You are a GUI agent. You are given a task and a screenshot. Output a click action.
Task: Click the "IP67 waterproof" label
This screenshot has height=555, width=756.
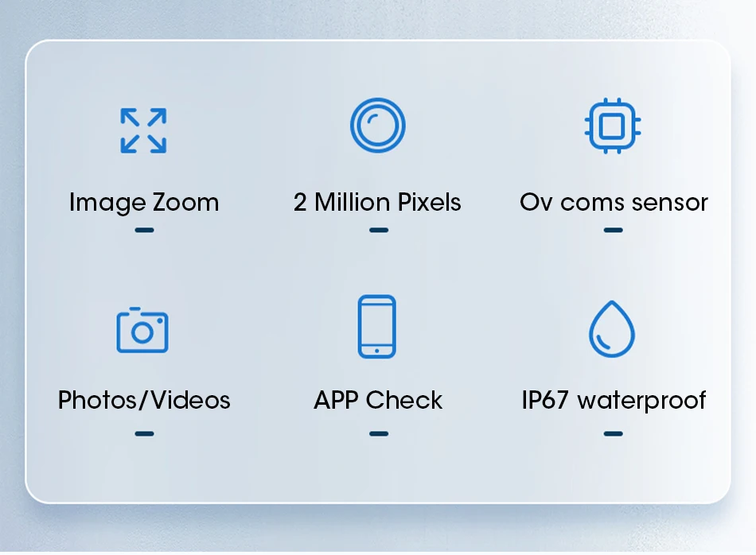(x=614, y=401)
